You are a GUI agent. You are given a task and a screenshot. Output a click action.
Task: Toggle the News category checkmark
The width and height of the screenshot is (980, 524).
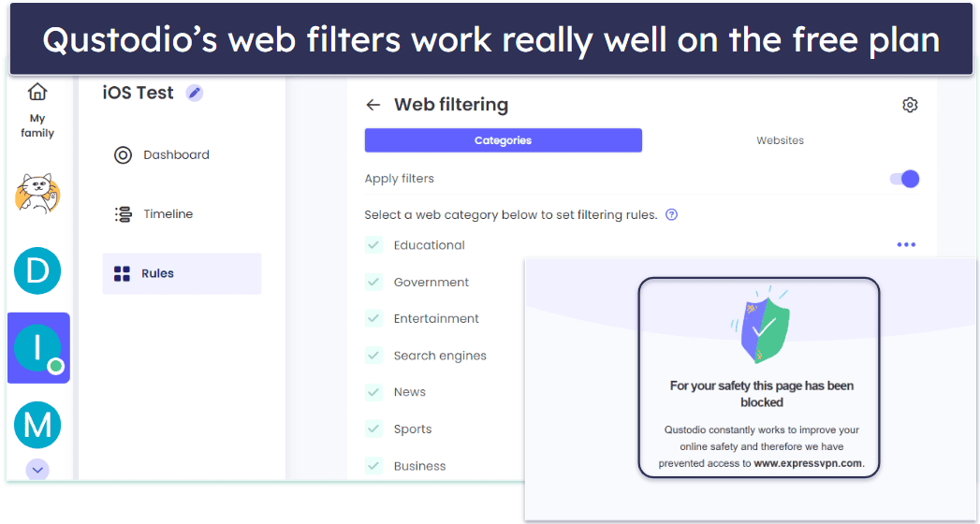coord(374,392)
